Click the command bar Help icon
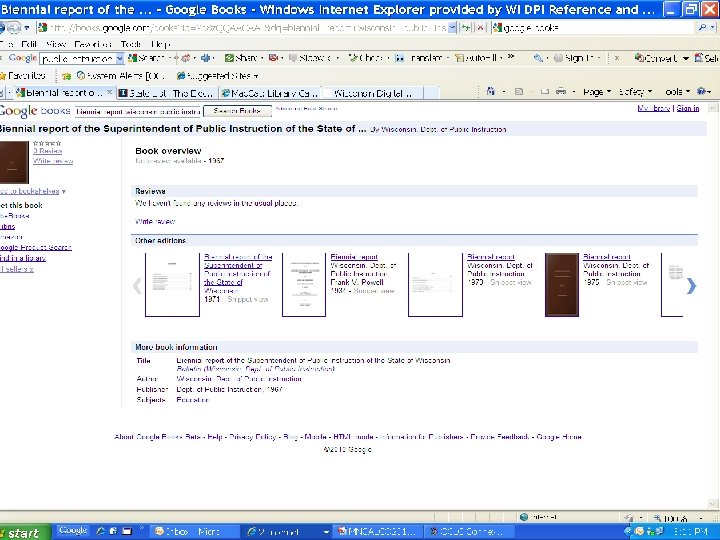The image size is (720, 540). click(701, 91)
